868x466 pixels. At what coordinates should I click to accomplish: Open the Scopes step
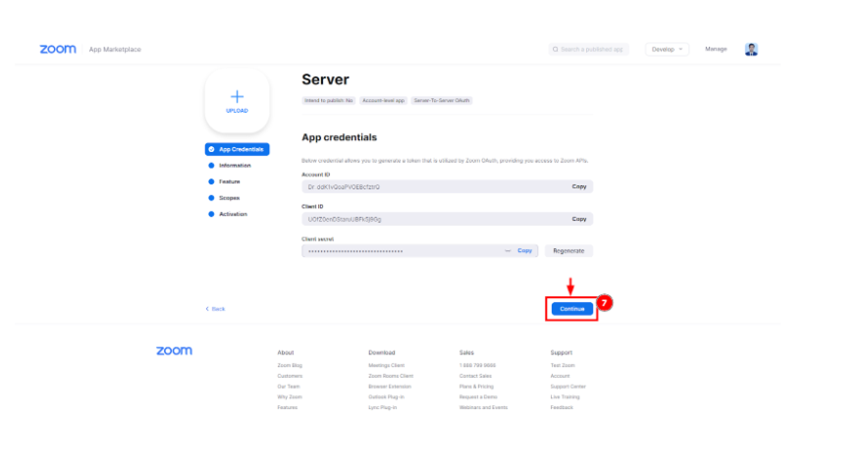229,198
